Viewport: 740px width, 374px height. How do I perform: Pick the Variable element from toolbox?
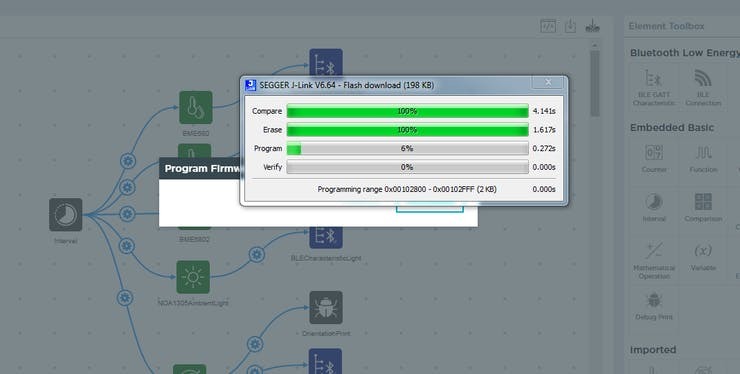point(703,257)
